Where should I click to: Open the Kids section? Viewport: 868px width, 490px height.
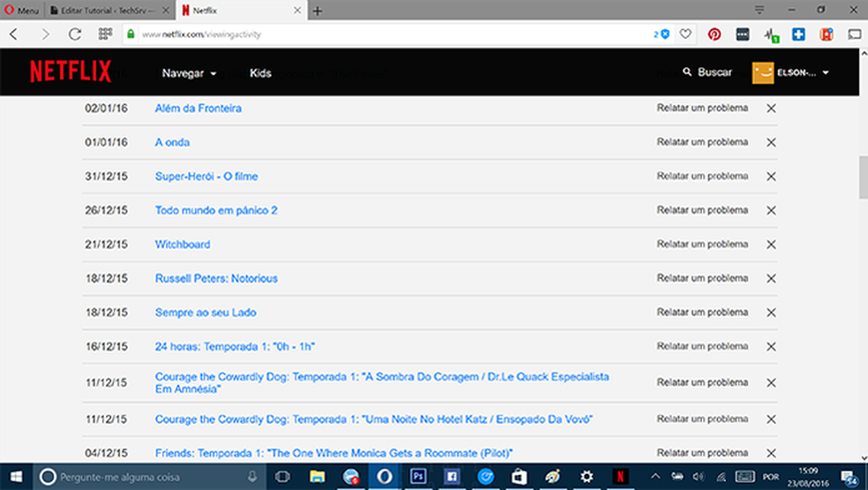260,73
